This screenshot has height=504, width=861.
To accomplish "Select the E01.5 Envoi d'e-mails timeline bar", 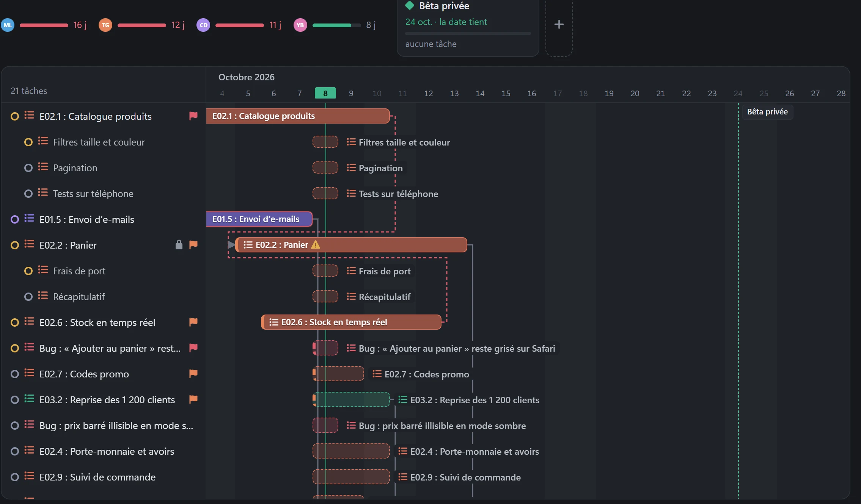I will [259, 219].
